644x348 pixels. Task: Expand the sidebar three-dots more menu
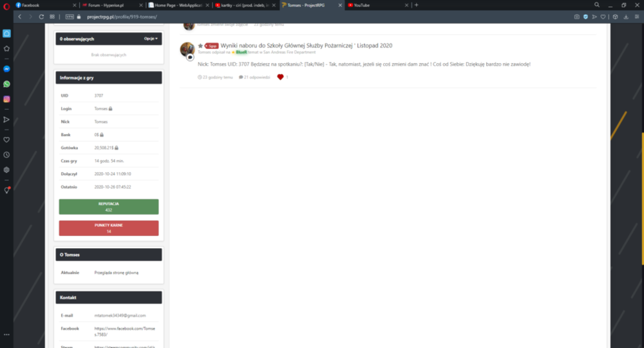(6, 334)
